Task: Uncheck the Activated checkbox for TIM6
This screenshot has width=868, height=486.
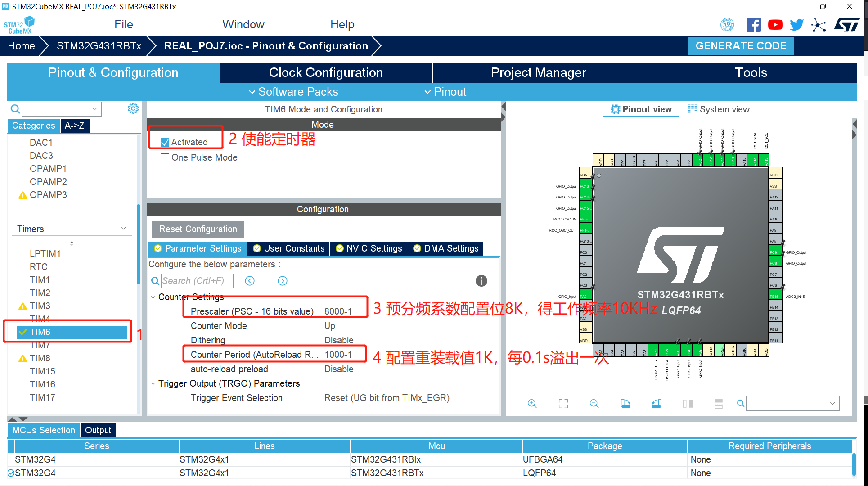Action: [x=165, y=142]
